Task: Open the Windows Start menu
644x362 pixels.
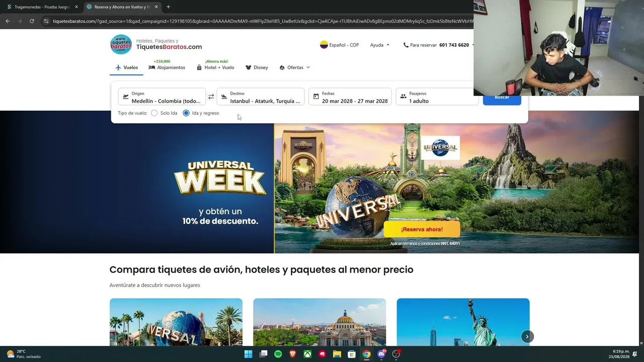Action: point(248,354)
